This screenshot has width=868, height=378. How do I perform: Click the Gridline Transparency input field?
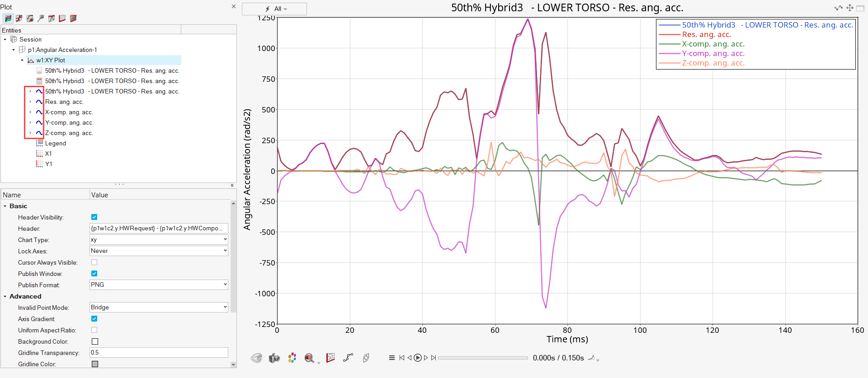[x=159, y=353]
